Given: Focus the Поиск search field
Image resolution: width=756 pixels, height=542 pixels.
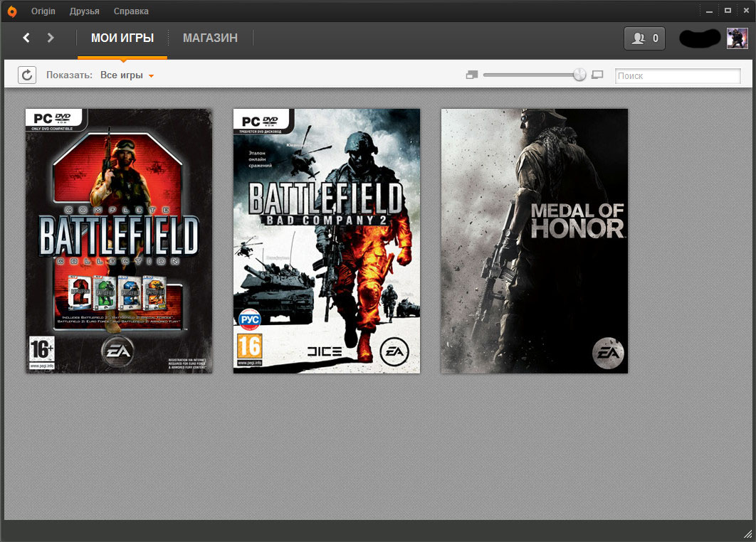Looking at the screenshot, I should coord(678,75).
